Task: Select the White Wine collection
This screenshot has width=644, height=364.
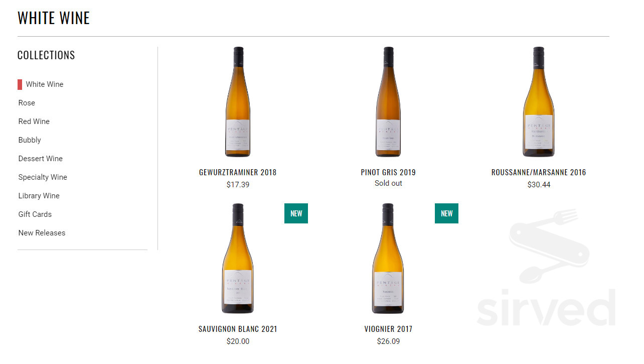Action: click(x=45, y=84)
